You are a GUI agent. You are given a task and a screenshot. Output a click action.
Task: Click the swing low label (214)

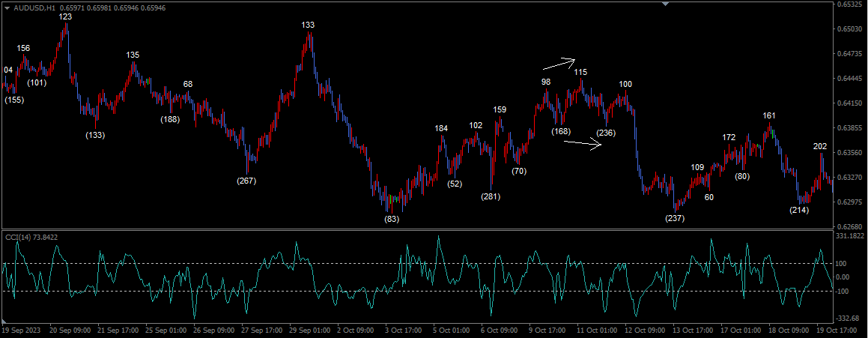(x=800, y=210)
